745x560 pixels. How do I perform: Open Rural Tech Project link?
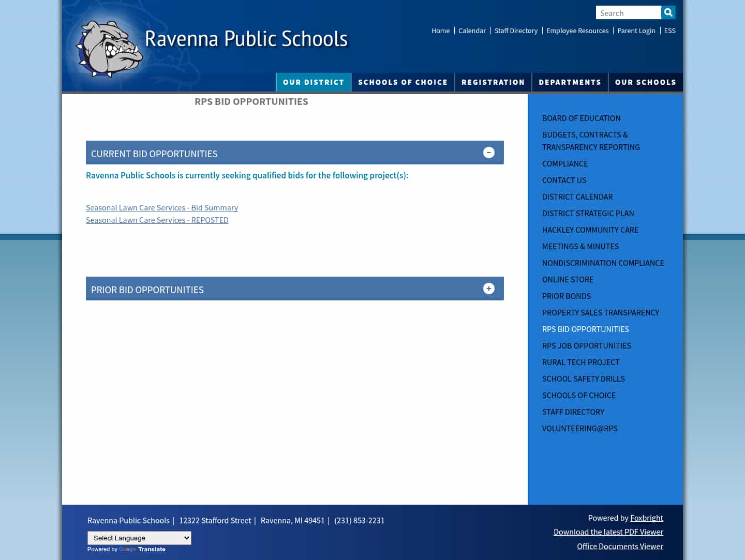click(580, 362)
